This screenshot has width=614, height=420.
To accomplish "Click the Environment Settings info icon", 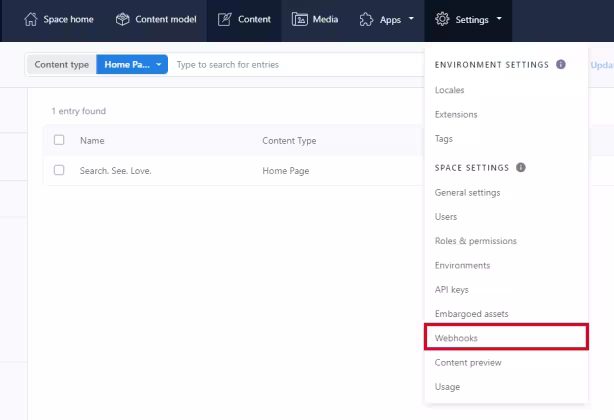I will point(561,64).
